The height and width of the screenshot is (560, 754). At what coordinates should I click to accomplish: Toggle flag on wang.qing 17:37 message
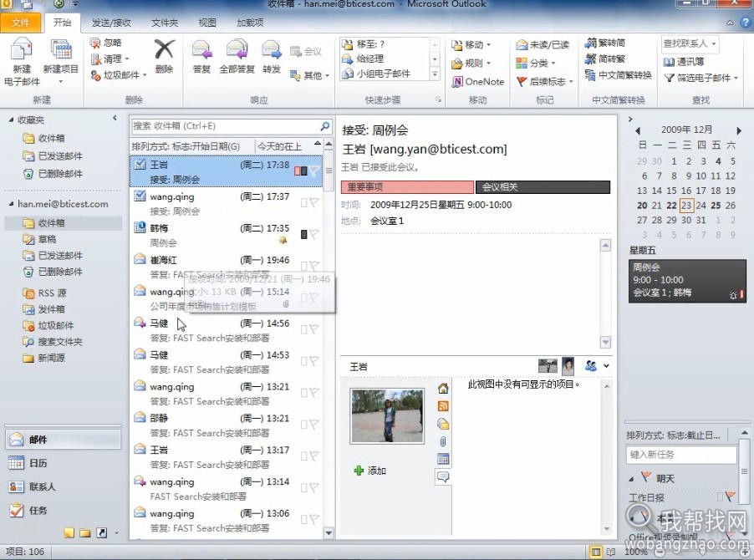pyautogui.click(x=314, y=202)
